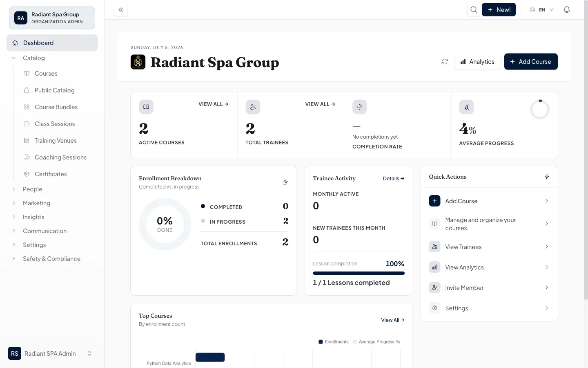Click the Settings gear icon in Quick Actions
The width and height of the screenshot is (588, 368).
[434, 308]
